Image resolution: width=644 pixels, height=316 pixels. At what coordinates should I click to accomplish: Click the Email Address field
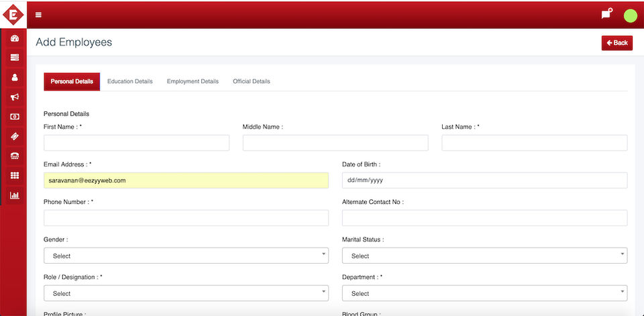pyautogui.click(x=186, y=180)
